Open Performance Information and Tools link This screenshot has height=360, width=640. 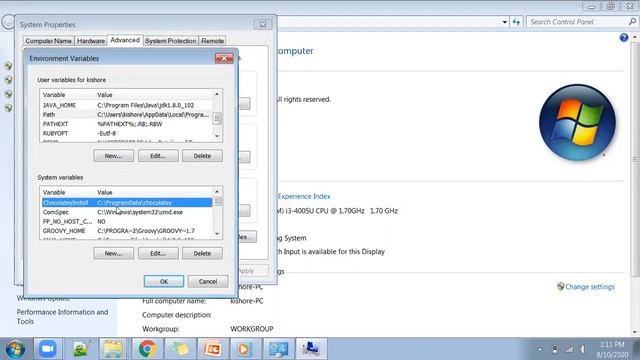pos(62,317)
